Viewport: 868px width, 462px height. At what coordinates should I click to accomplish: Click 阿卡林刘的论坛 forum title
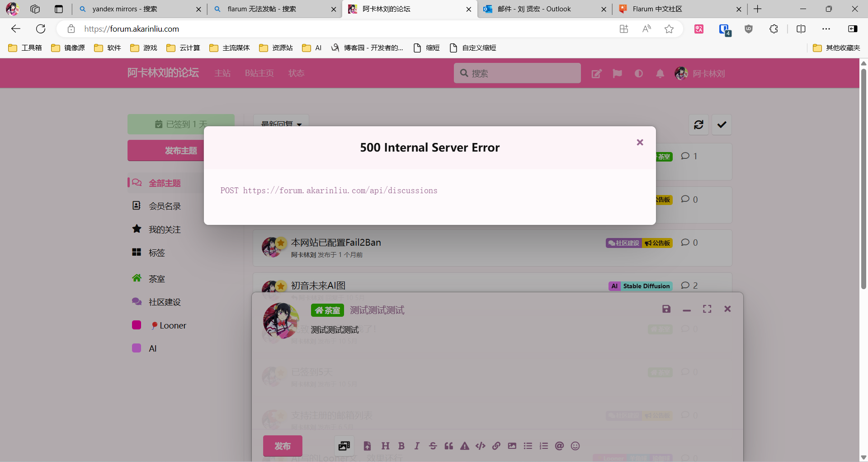(x=163, y=73)
